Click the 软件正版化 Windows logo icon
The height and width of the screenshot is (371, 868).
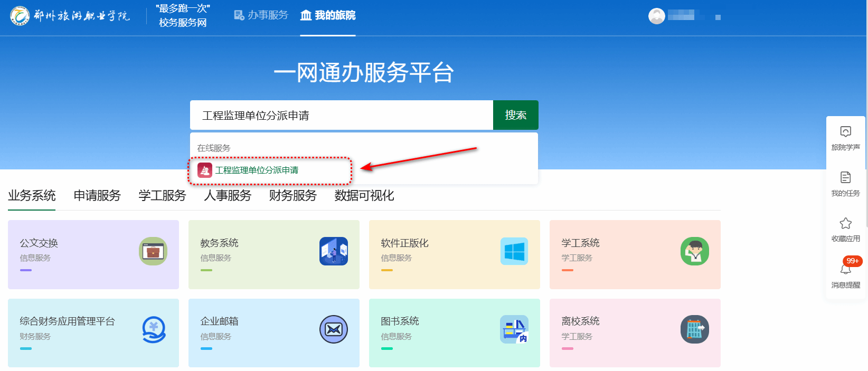pos(514,251)
